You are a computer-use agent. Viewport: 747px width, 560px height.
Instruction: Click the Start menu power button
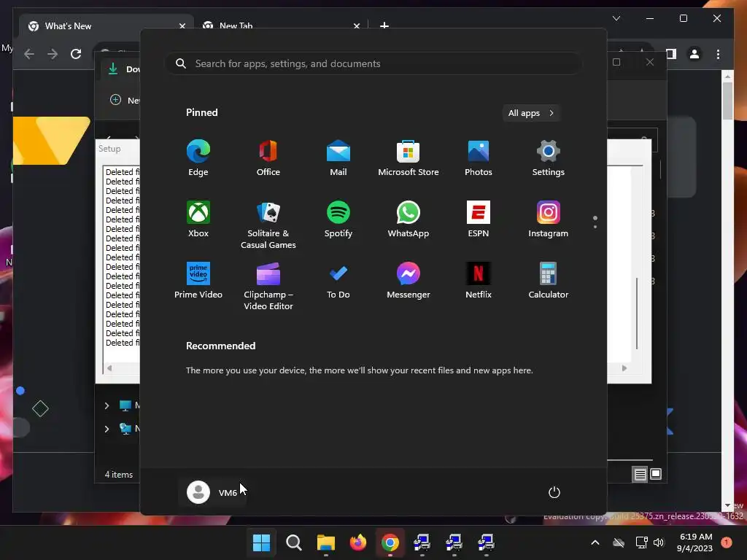[x=554, y=492]
